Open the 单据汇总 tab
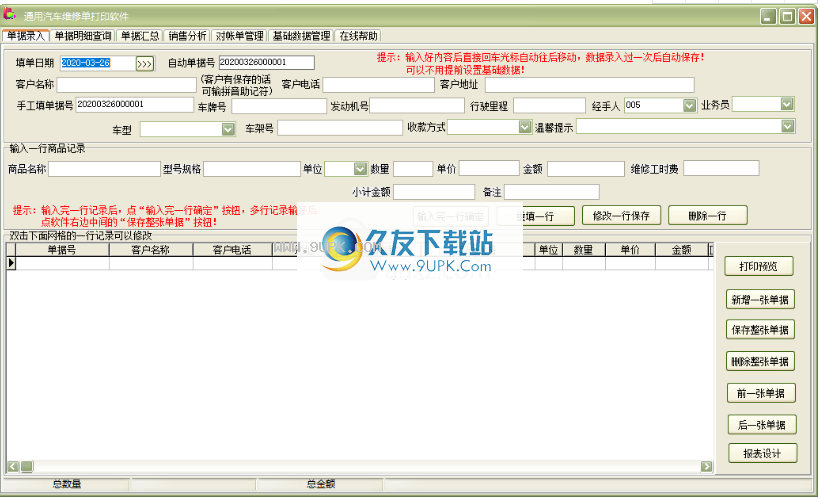820x499 pixels. (140, 36)
